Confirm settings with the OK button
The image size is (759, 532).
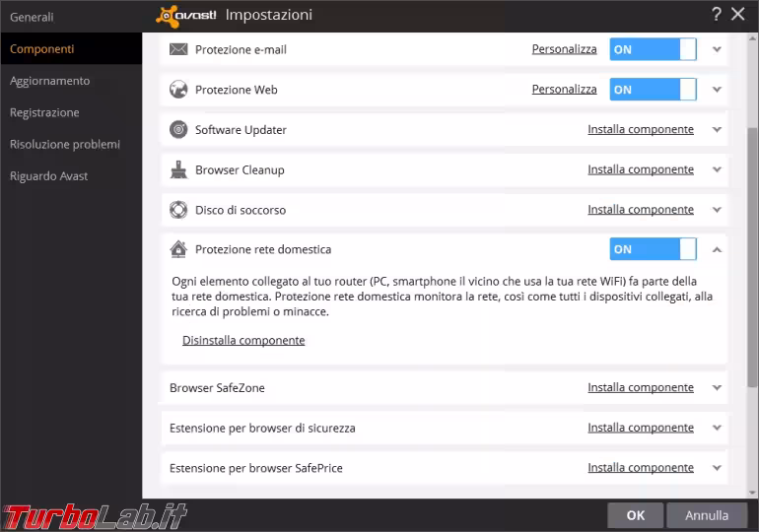click(x=635, y=515)
